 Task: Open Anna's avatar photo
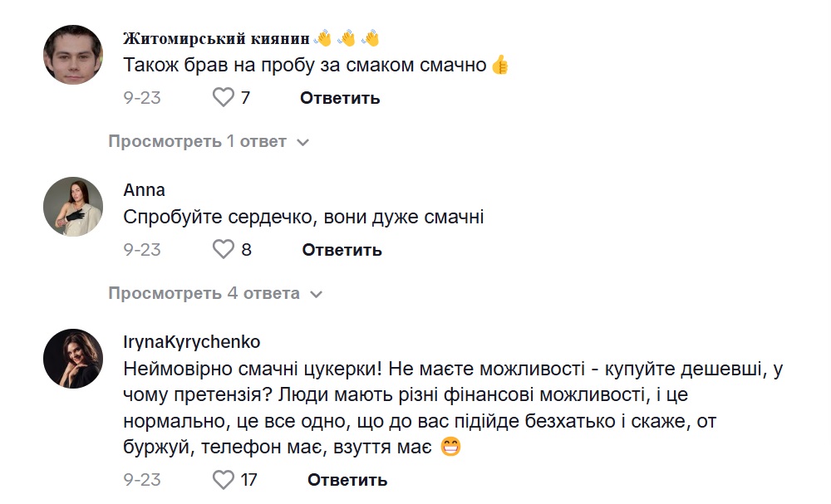(73, 207)
